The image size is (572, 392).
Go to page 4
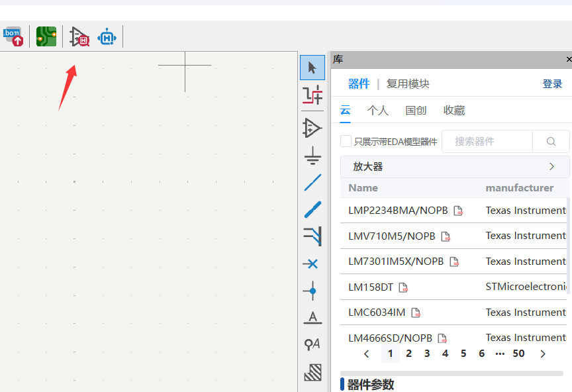click(x=445, y=354)
